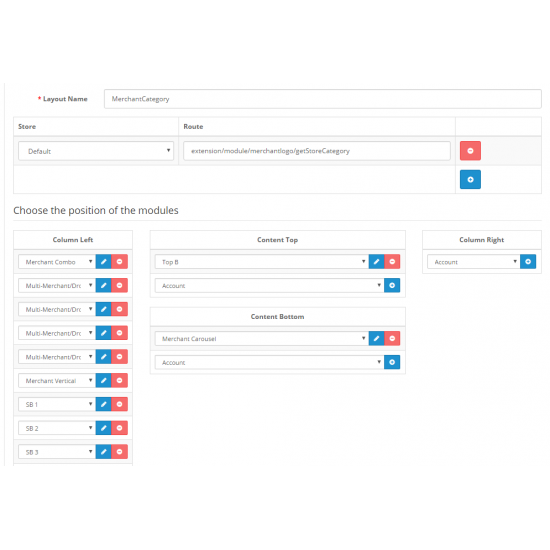The width and height of the screenshot is (550, 550).
Task: Edit the Merchant Combo module
Action: click(x=103, y=262)
